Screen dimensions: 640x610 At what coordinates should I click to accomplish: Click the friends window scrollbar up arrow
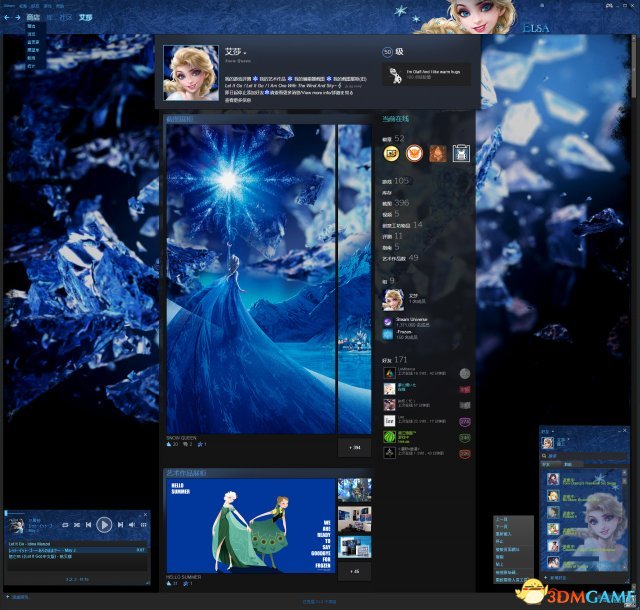click(624, 472)
